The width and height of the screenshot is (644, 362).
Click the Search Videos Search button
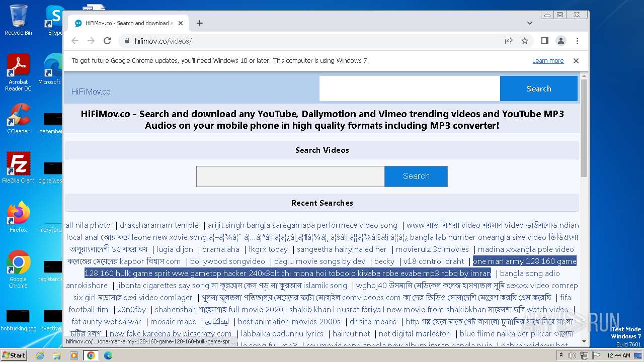416,176
